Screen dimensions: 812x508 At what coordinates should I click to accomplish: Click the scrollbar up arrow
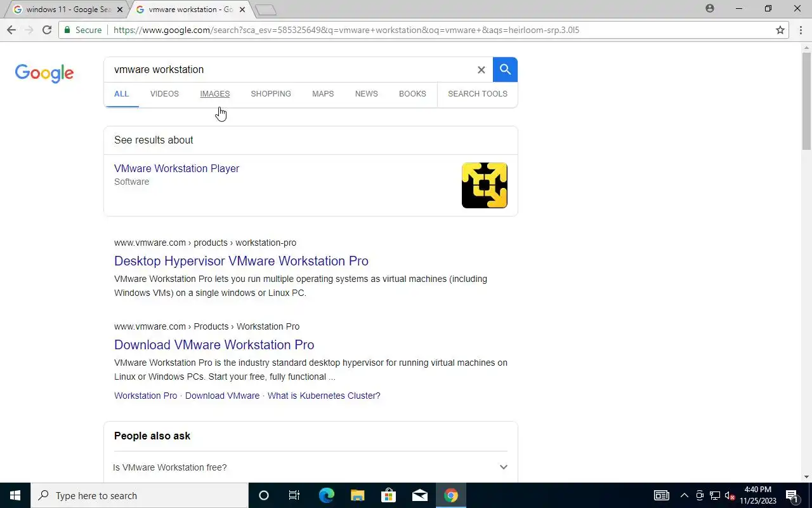tap(806, 47)
